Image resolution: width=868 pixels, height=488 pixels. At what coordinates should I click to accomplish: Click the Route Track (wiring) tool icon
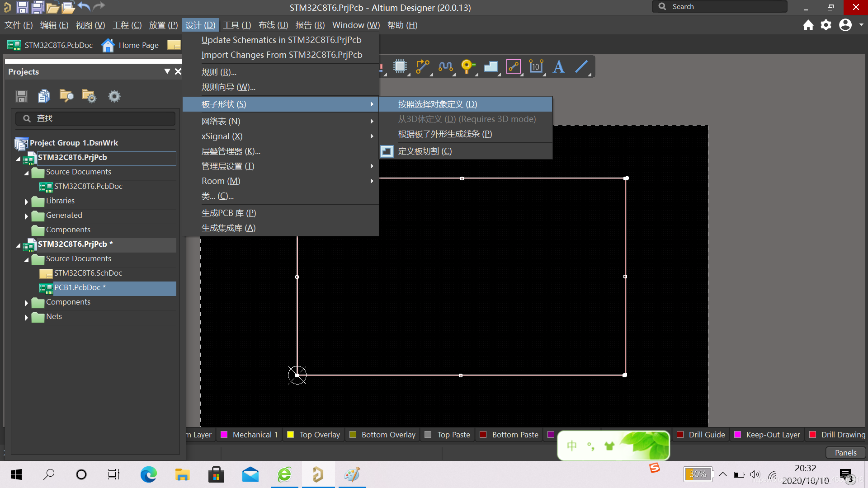[x=424, y=66]
